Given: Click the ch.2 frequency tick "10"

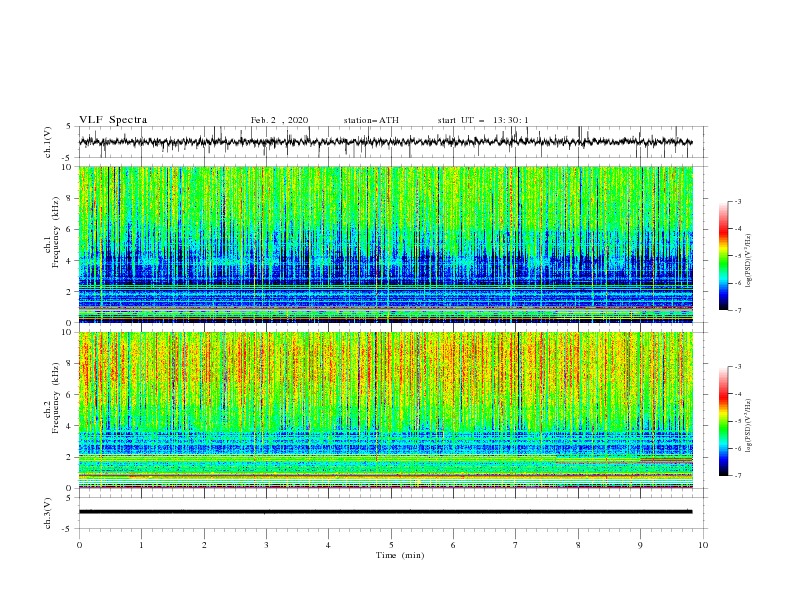Looking at the screenshot, I should click(67, 332).
